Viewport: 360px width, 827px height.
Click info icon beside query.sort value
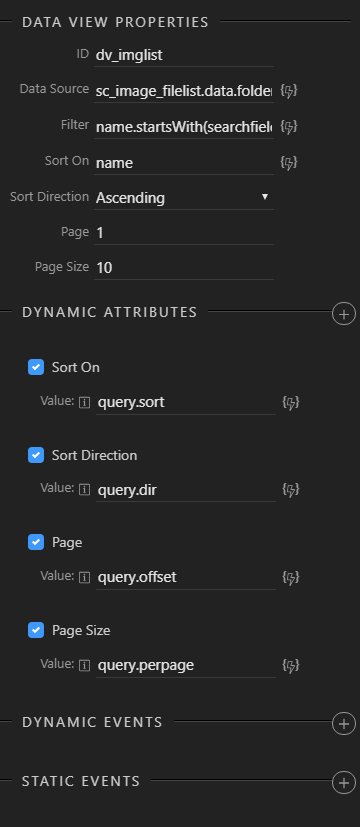point(84,402)
